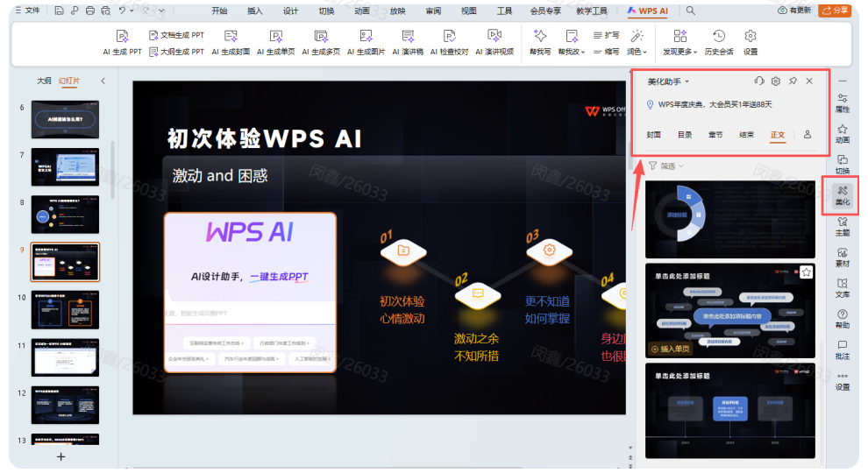The image size is (868, 473).
Task: Open 美化助手 panel settings gear
Action: (x=776, y=81)
